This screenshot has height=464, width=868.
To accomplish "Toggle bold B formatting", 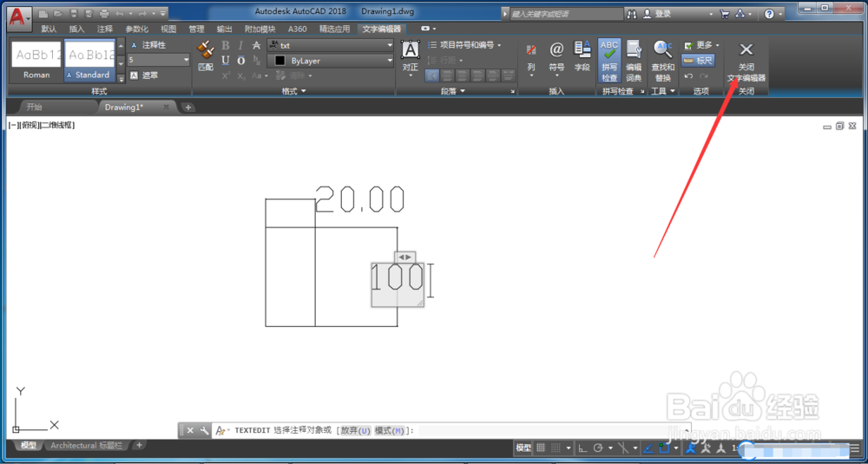I will [226, 45].
